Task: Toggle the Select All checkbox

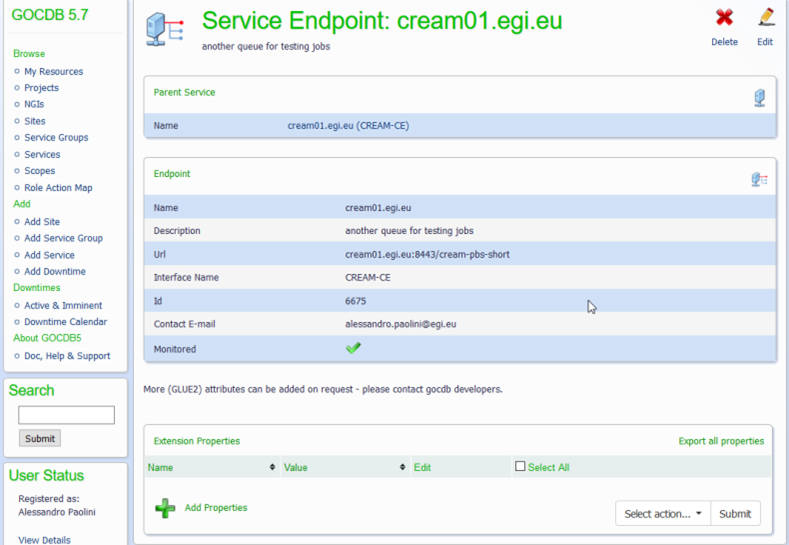Action: [520, 466]
